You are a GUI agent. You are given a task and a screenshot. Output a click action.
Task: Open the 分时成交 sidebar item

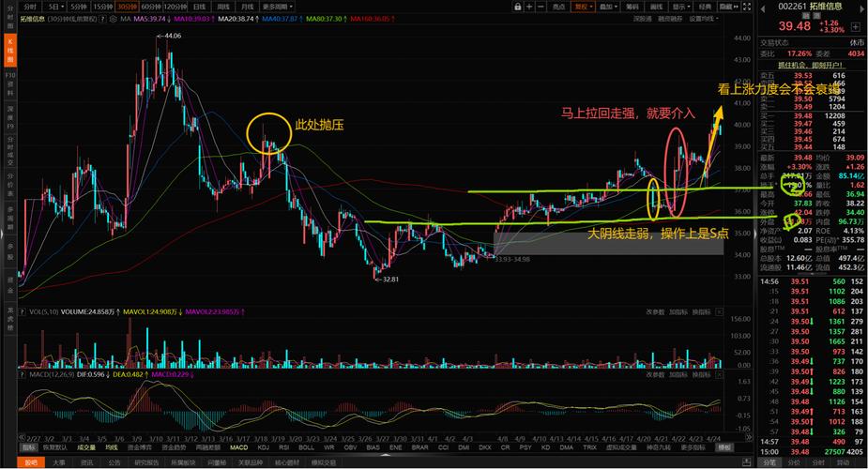click(x=10, y=152)
